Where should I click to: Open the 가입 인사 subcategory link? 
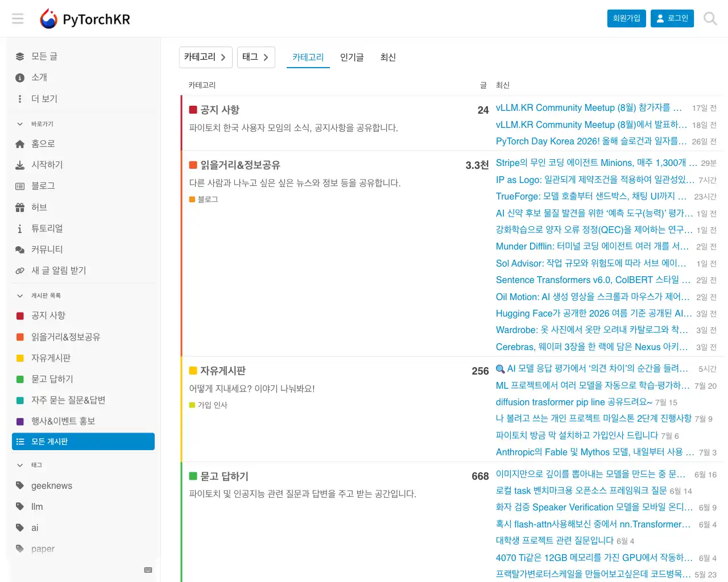point(208,405)
